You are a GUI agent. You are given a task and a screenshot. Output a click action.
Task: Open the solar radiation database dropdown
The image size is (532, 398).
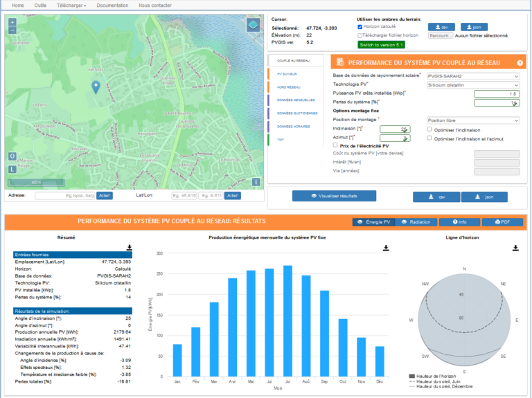[x=472, y=75]
